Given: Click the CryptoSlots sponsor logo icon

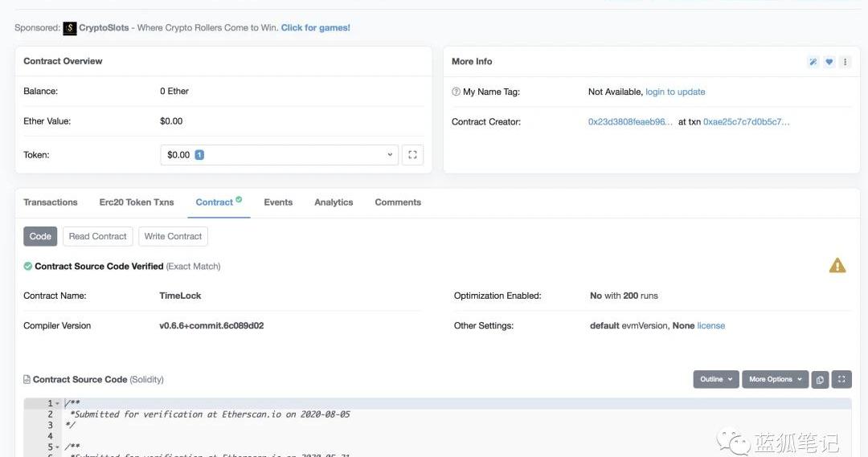Looking at the screenshot, I should click(70, 28).
